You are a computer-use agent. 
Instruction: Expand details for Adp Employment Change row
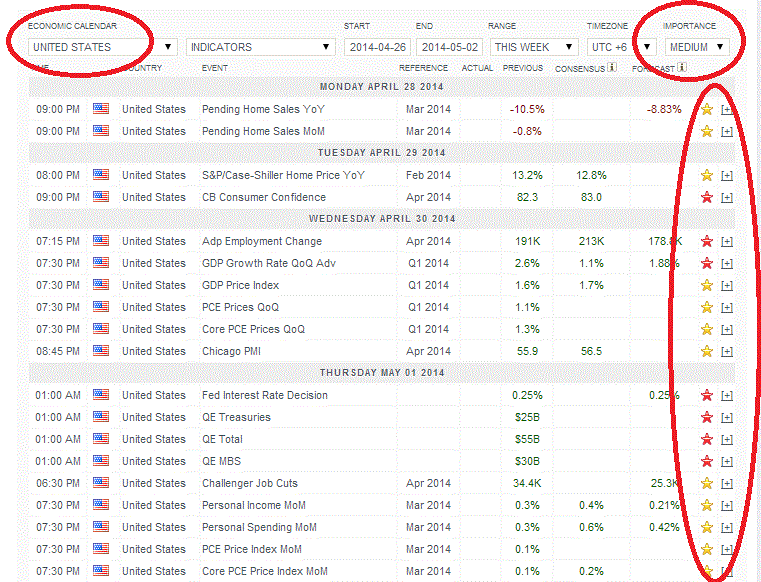(x=727, y=242)
